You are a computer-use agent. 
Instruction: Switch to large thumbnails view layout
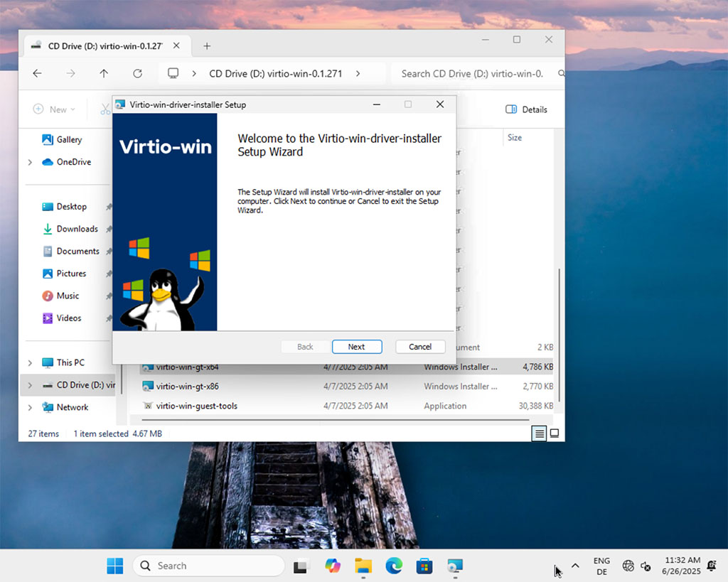[x=555, y=433]
